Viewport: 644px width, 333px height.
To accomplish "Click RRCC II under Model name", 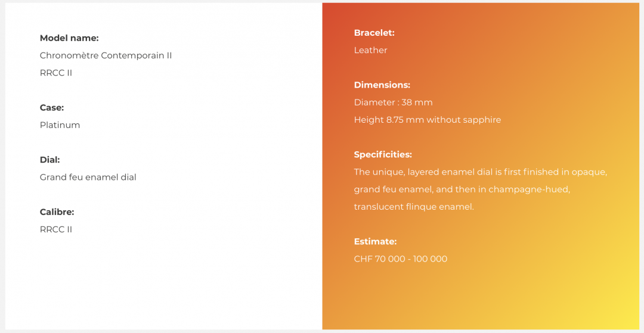I will (x=56, y=73).
